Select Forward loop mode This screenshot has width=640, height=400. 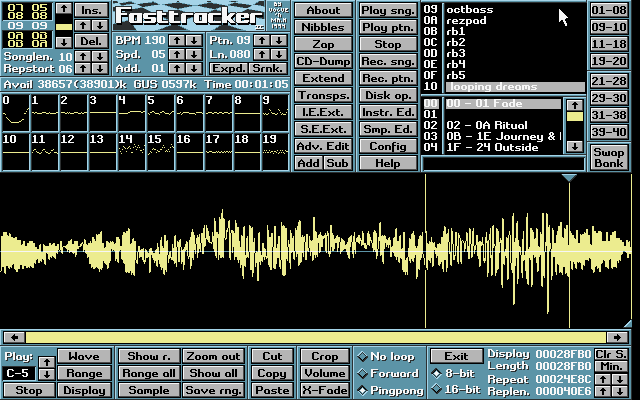click(388, 373)
